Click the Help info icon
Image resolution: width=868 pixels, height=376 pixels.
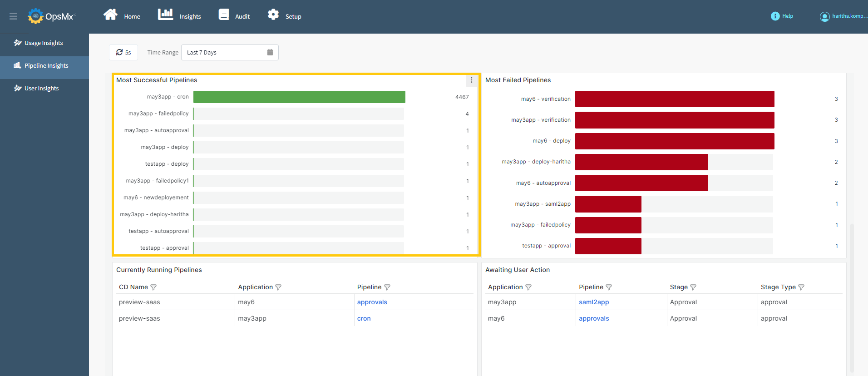[775, 16]
